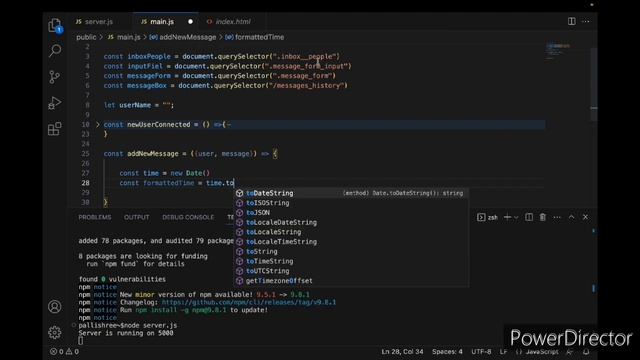This screenshot has height=360, width=640.
Task: Expand the folded newUserConnected function
Action: (98, 124)
